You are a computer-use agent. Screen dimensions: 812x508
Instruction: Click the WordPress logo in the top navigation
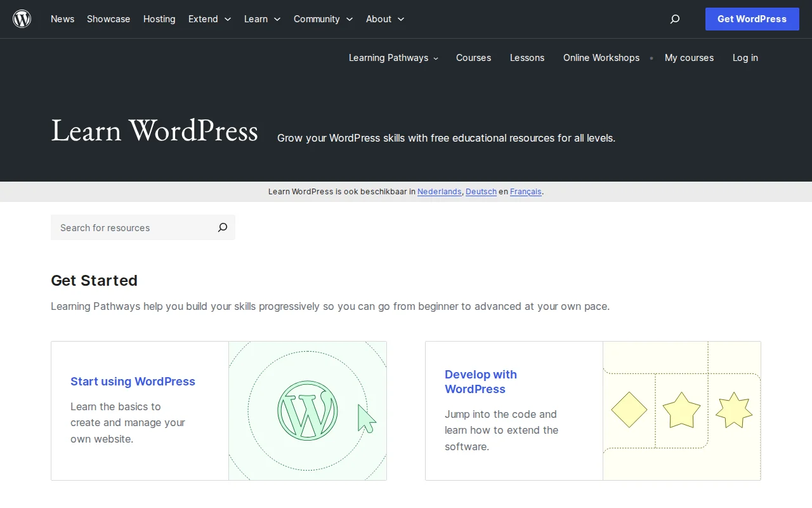click(22, 18)
